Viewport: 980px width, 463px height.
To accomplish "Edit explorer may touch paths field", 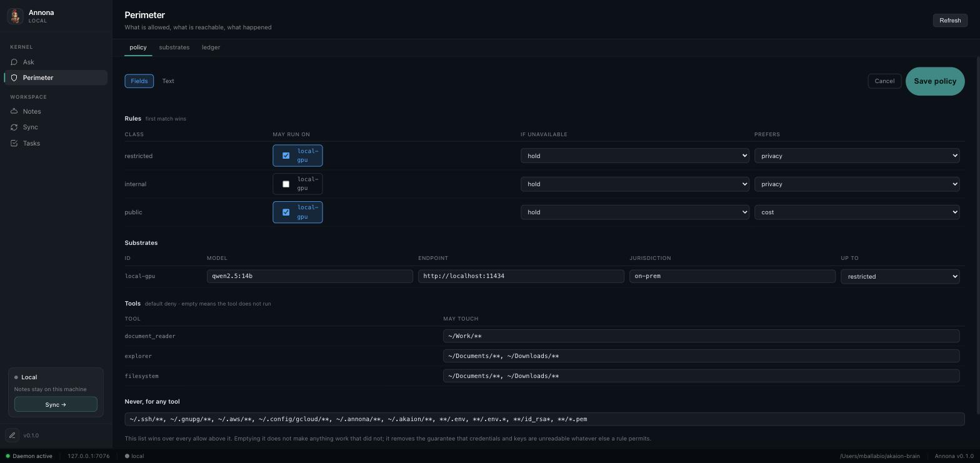I will coord(701,356).
